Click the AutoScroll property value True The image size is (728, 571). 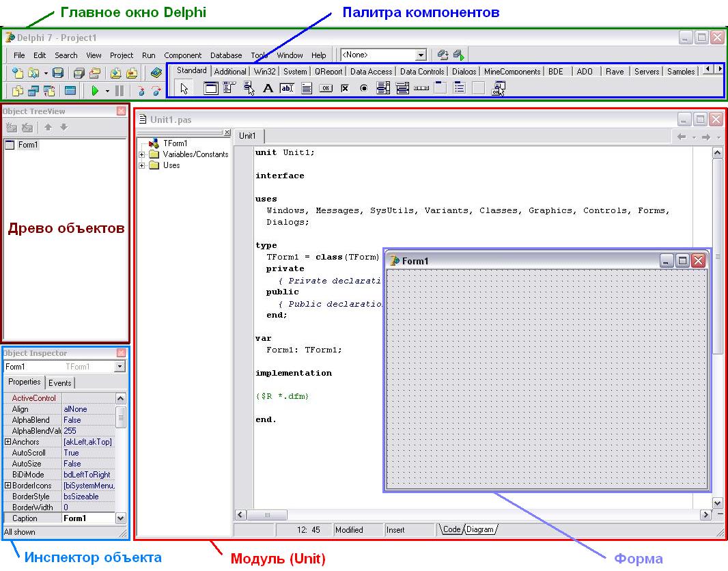89,453
